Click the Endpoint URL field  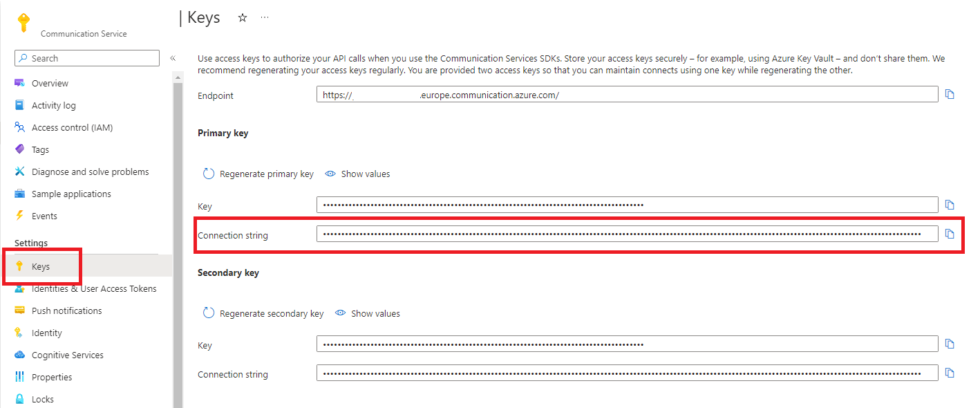tap(628, 95)
